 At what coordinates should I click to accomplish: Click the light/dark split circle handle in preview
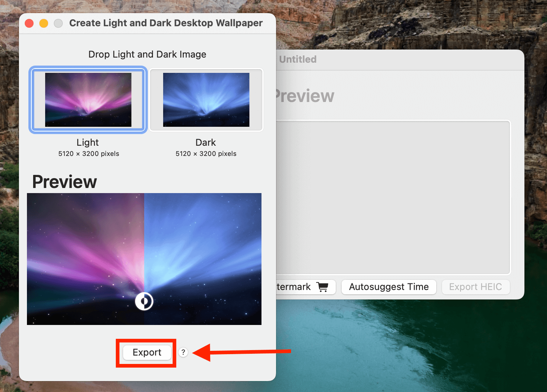point(144,301)
